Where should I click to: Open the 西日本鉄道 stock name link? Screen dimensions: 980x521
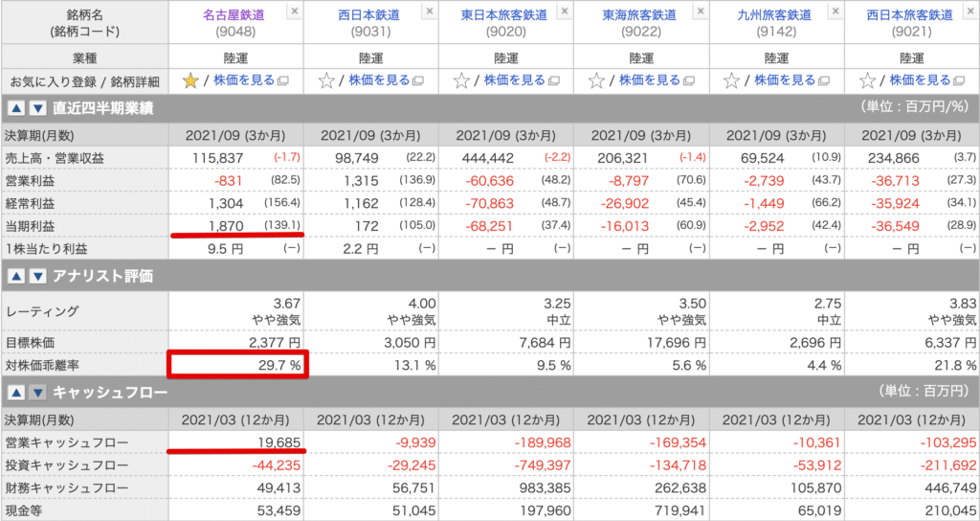368,15
